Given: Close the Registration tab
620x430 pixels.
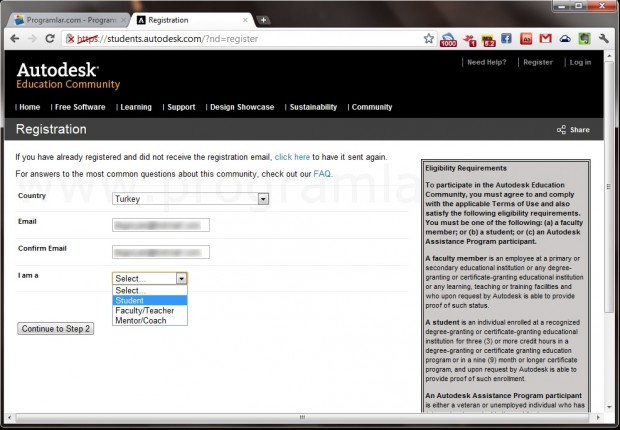Looking at the screenshot, I should [x=245, y=20].
